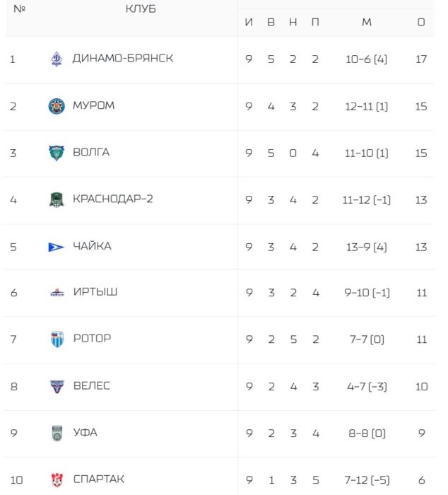Click the М goals column header
448x495 pixels.
coord(367,22)
